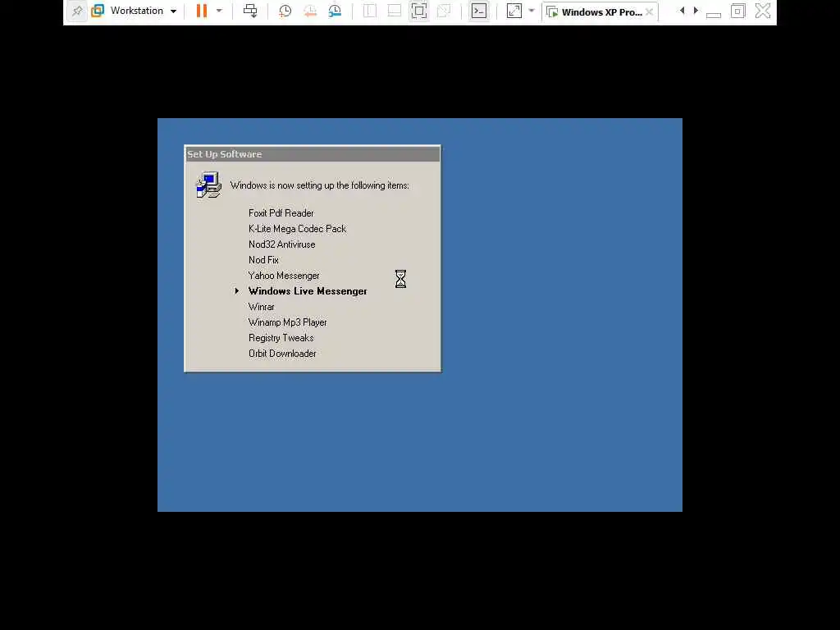Open the snapshot manager
The width and height of the screenshot is (840, 630).
[x=335, y=11]
